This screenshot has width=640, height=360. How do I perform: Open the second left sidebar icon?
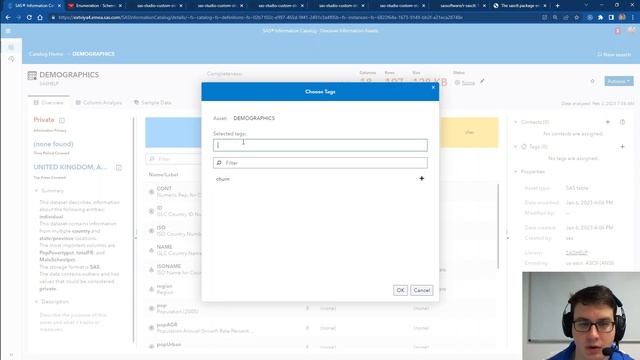click(x=11, y=60)
